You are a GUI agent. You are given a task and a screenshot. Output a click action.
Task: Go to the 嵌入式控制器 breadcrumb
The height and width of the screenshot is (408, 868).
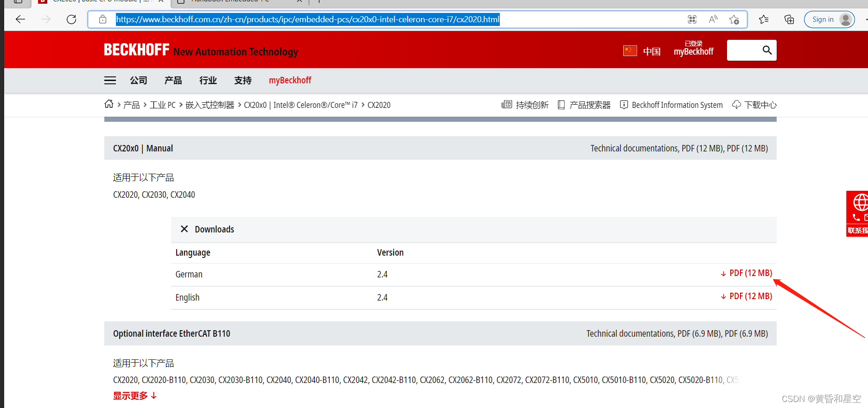(210, 105)
